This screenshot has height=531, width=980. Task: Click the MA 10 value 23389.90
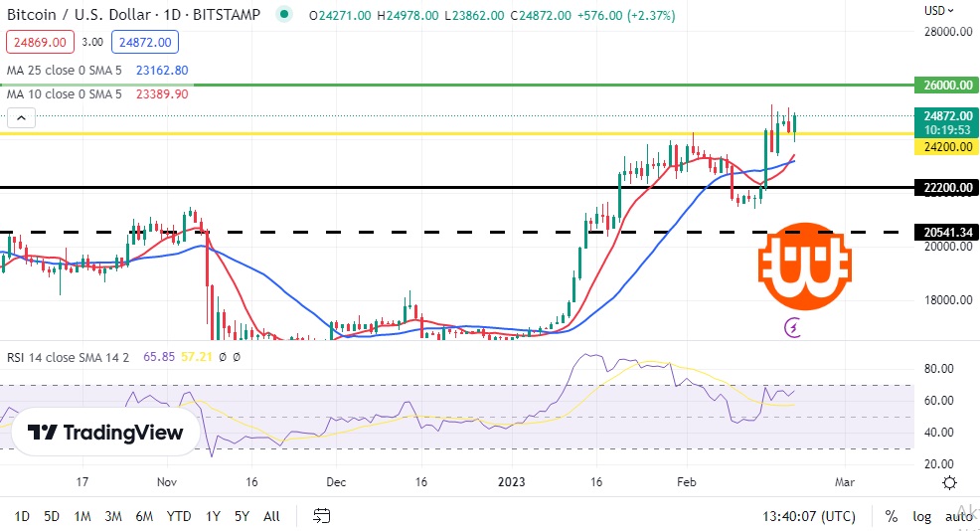[x=162, y=93]
